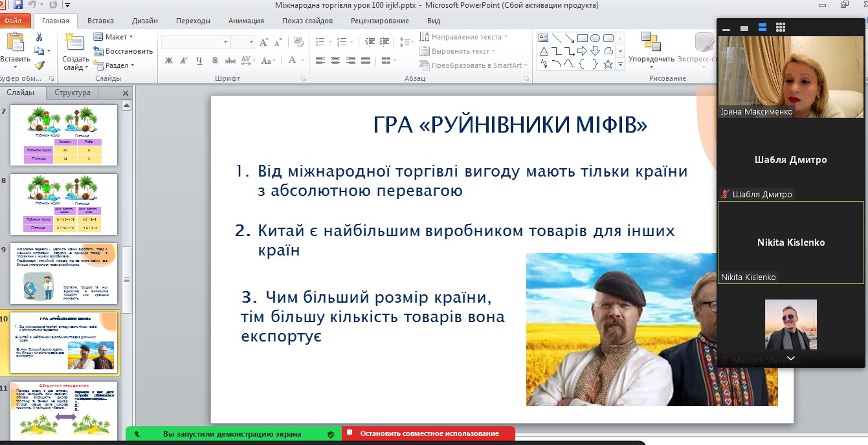Image resolution: width=868 pixels, height=445 pixels.
Task: Click Остановить совместное использование button
Action: pyautogui.click(x=429, y=433)
